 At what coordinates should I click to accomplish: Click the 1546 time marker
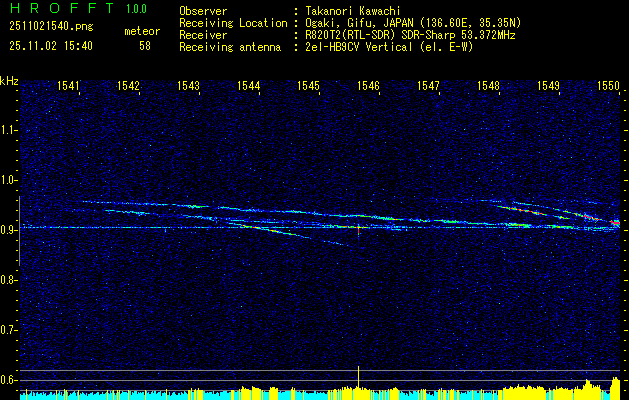(x=369, y=85)
